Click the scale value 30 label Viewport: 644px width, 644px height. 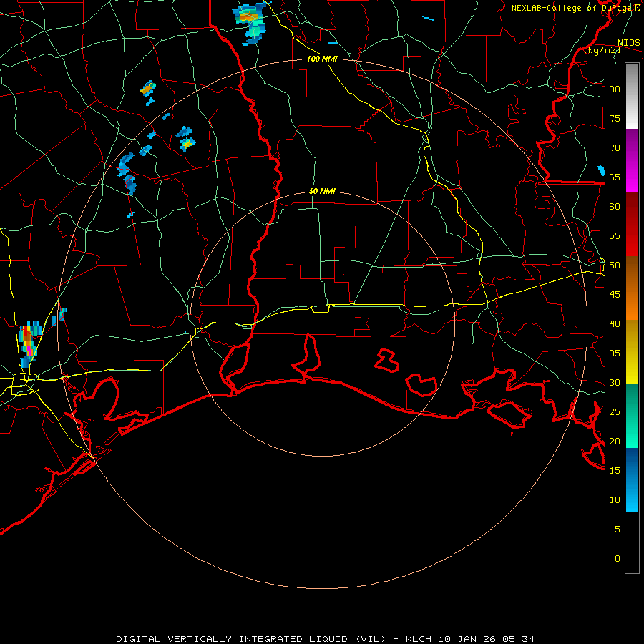point(615,382)
